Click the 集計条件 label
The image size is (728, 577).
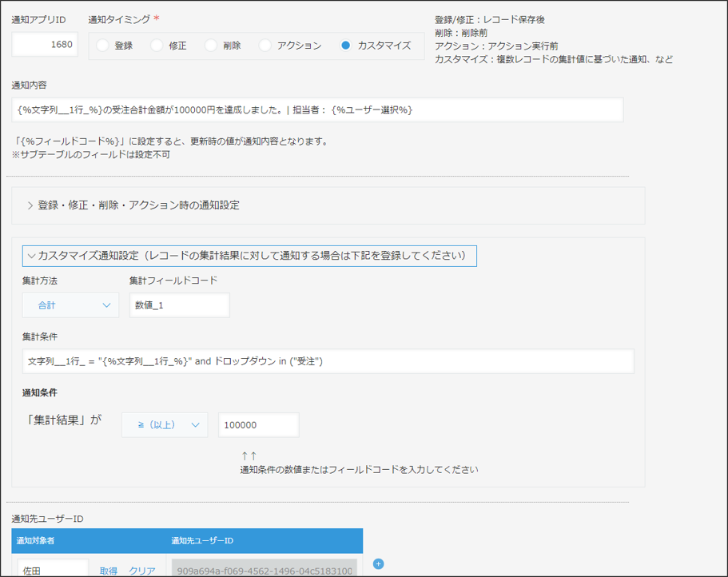(x=40, y=336)
